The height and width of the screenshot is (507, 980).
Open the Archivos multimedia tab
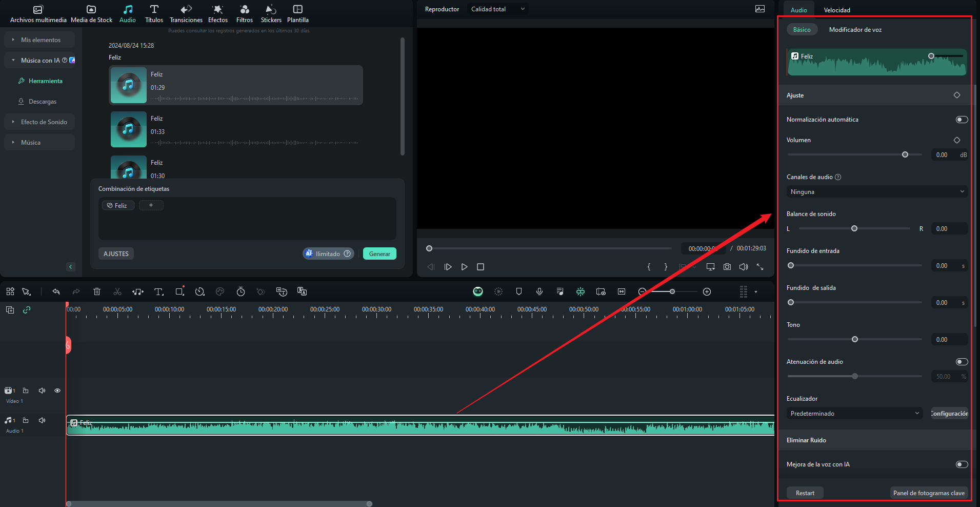pyautogui.click(x=38, y=14)
